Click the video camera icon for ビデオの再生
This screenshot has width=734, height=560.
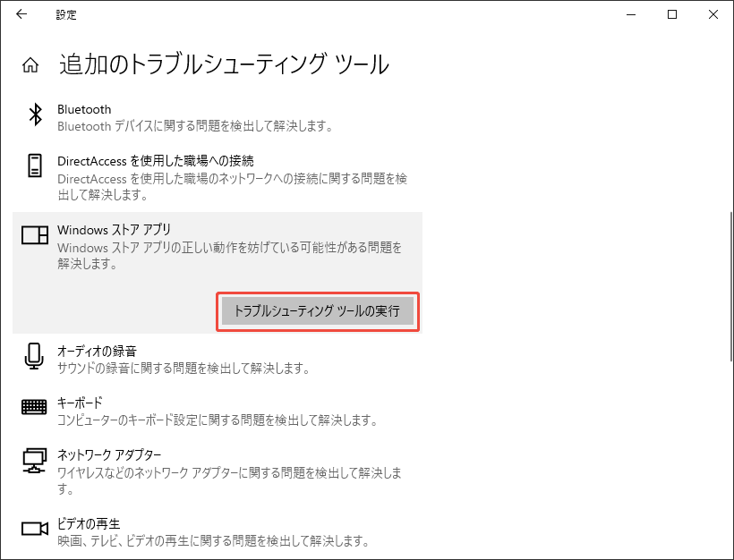point(35,529)
